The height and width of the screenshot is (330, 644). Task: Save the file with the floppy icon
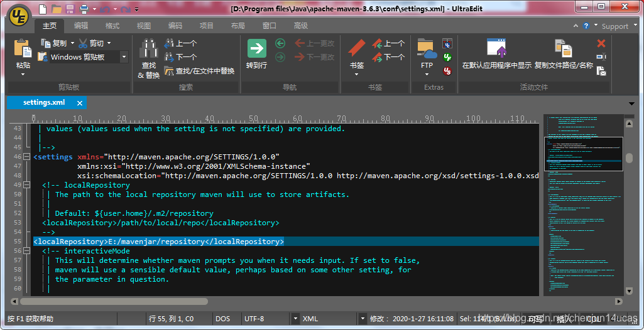[x=70, y=9]
